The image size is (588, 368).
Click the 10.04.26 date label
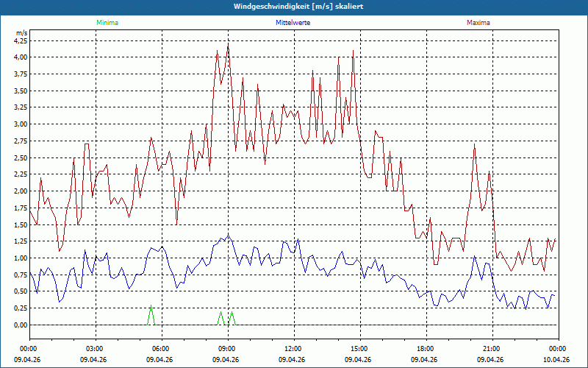pos(556,359)
